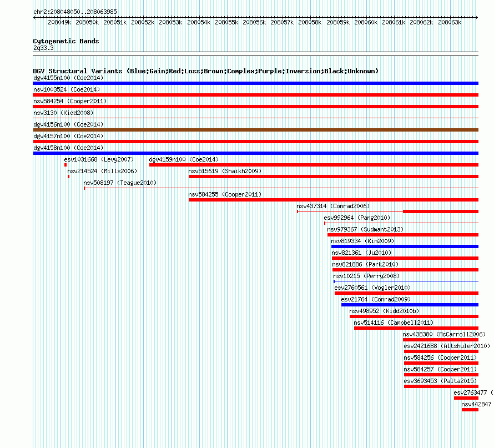Image resolution: width=494 pixels, height=448 pixels.
Task: Click the 208052k ruler tick label
Action: coord(143,22)
